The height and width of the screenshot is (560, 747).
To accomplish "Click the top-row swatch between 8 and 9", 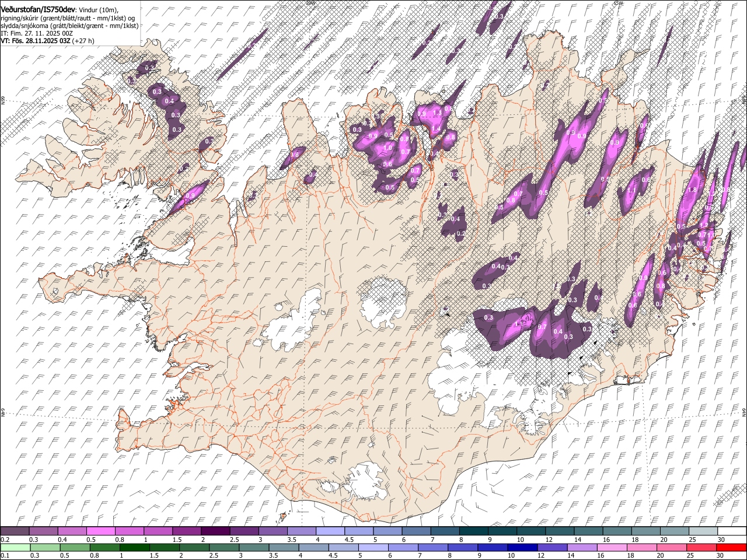I will click(473, 531).
